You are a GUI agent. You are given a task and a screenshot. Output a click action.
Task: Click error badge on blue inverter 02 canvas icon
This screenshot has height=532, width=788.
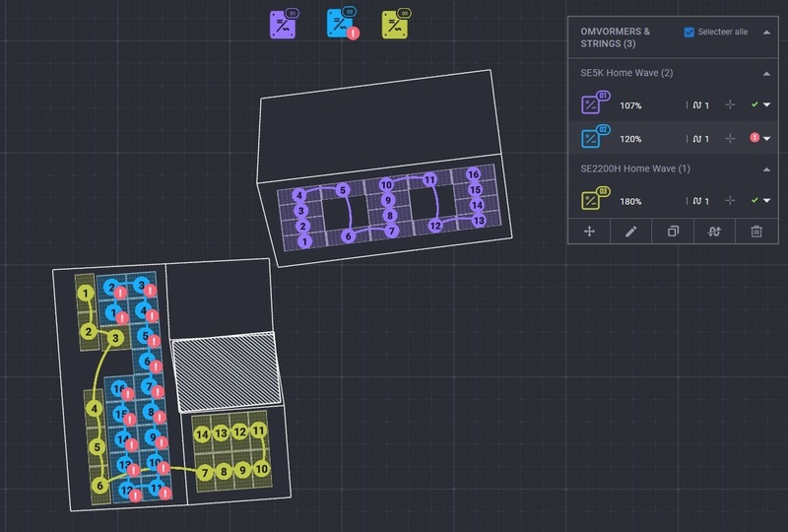click(354, 33)
